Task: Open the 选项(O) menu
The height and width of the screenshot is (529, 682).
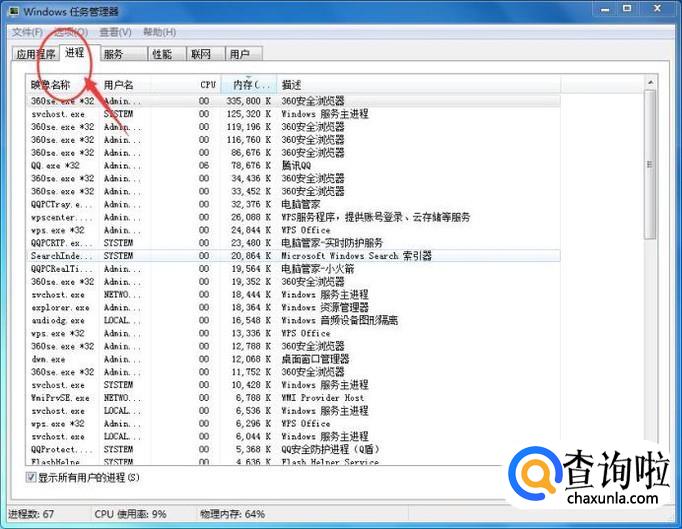Action: (x=71, y=32)
